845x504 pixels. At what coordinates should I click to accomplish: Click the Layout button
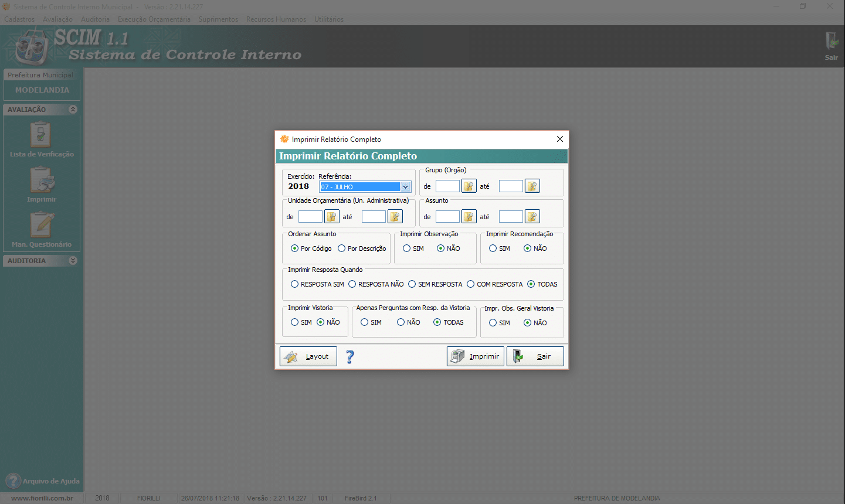coord(308,356)
